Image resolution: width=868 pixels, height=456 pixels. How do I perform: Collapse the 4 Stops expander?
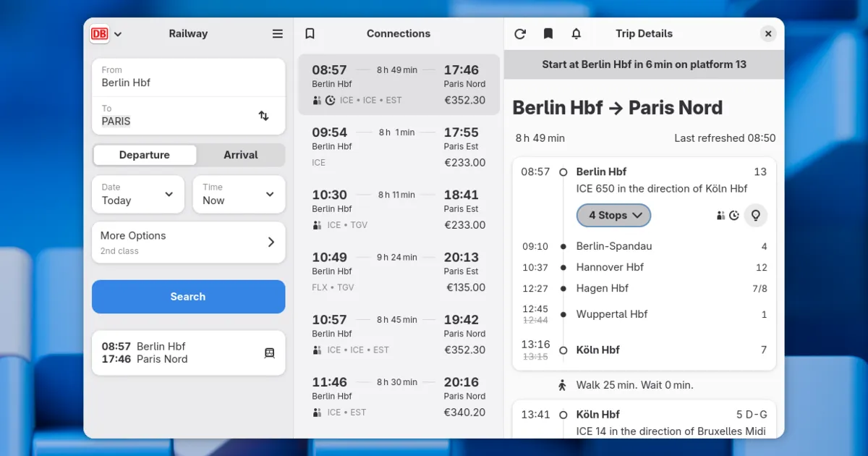pos(614,215)
